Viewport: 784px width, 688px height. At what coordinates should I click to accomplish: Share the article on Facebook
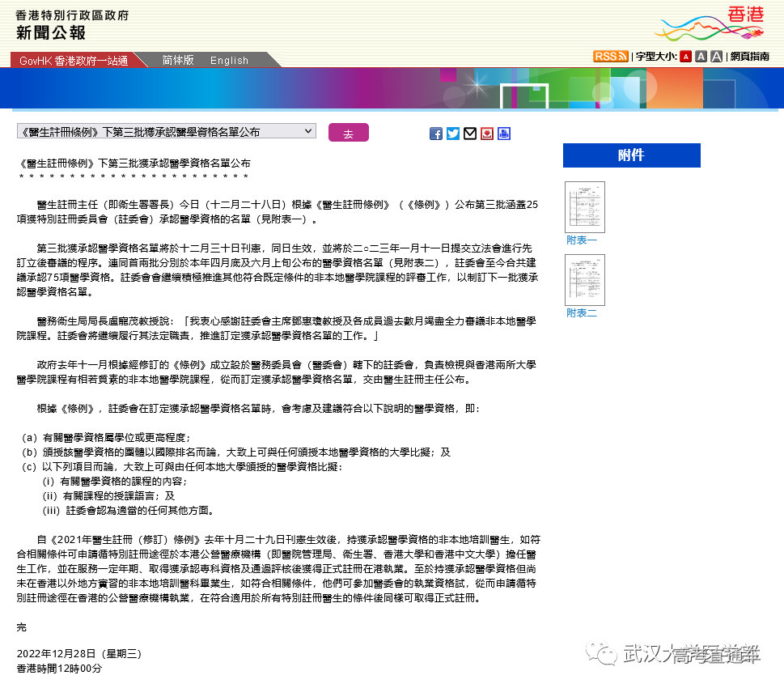point(436,134)
